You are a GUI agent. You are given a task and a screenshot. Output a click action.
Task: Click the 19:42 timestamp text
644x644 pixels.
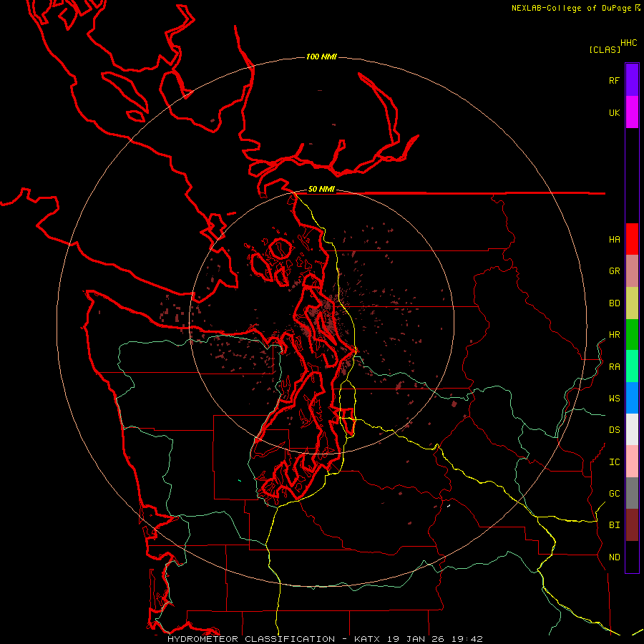coord(467,639)
